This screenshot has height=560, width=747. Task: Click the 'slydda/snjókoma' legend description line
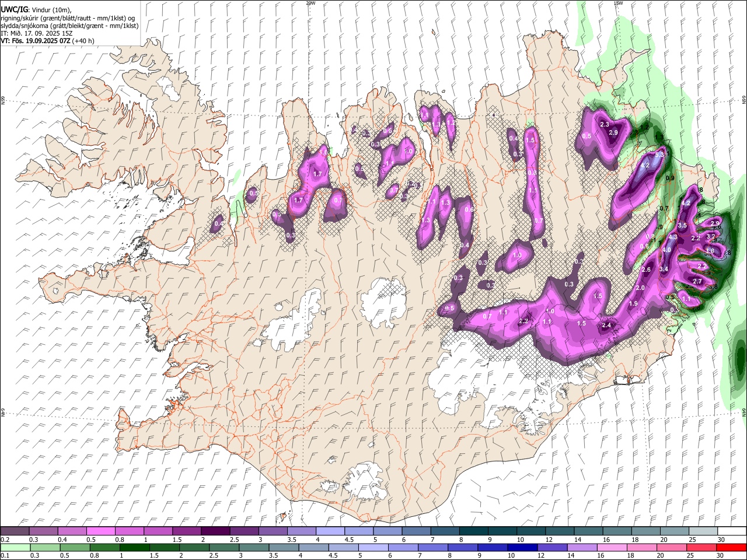(x=69, y=26)
